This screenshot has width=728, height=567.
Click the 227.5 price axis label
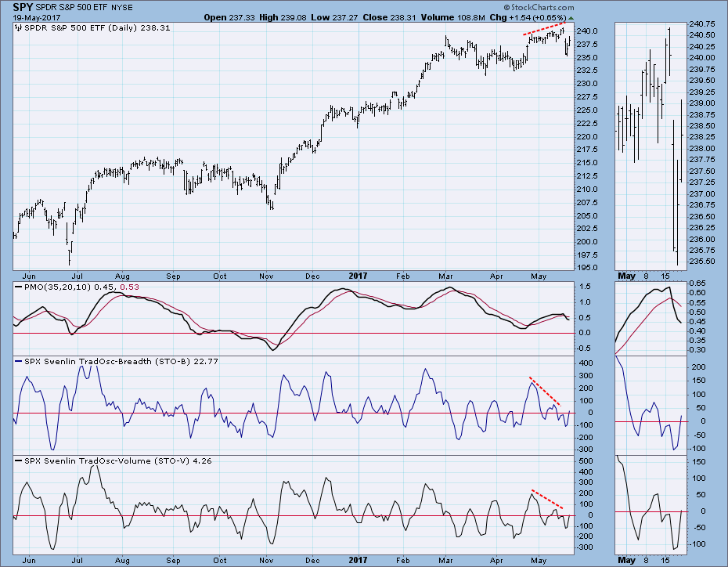click(586, 97)
